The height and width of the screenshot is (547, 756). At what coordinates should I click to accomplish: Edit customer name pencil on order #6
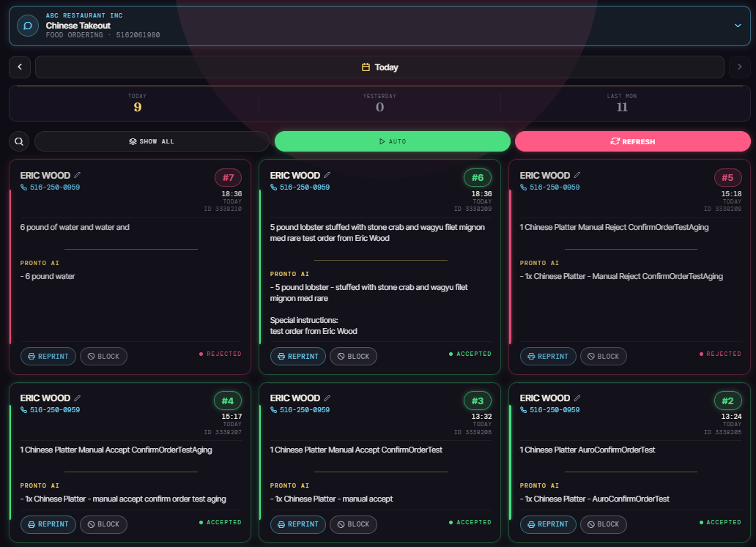(327, 175)
